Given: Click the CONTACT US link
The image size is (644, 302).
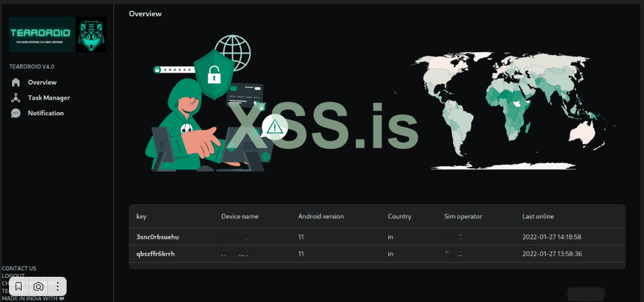Looking at the screenshot, I should click(x=19, y=268).
